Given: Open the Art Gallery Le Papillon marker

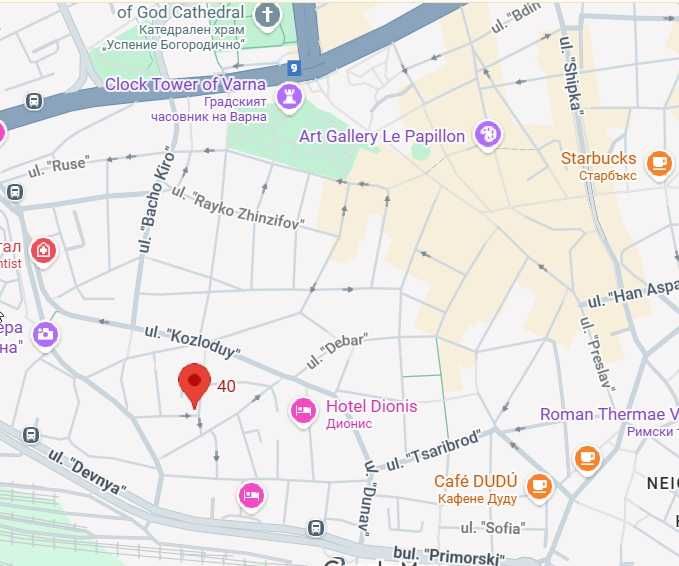Looking at the screenshot, I should (488, 136).
